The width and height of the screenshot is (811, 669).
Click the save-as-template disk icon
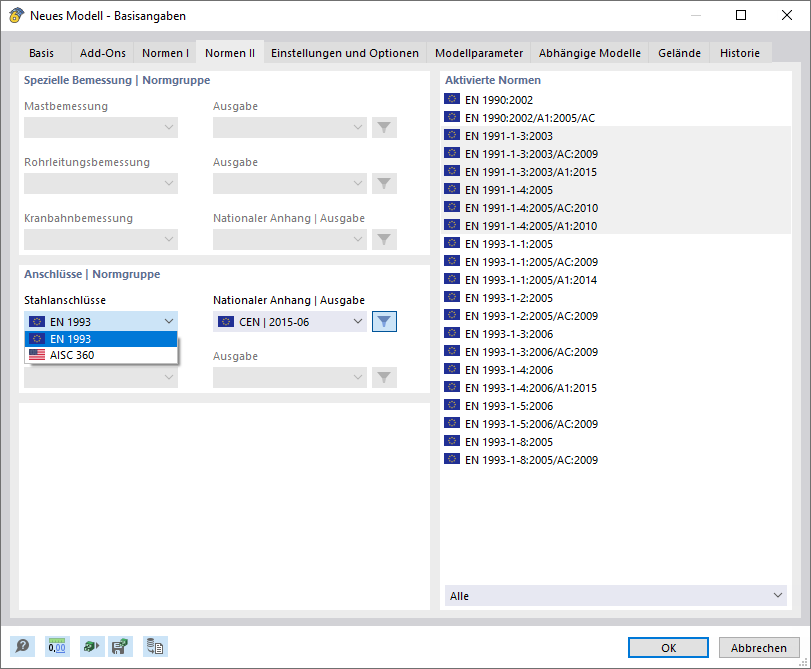tap(120, 646)
